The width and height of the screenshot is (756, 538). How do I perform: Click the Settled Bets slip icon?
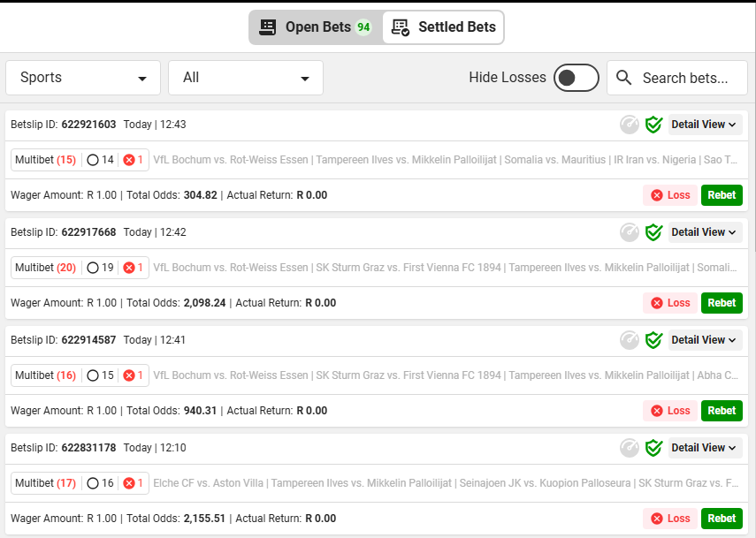pyautogui.click(x=401, y=27)
